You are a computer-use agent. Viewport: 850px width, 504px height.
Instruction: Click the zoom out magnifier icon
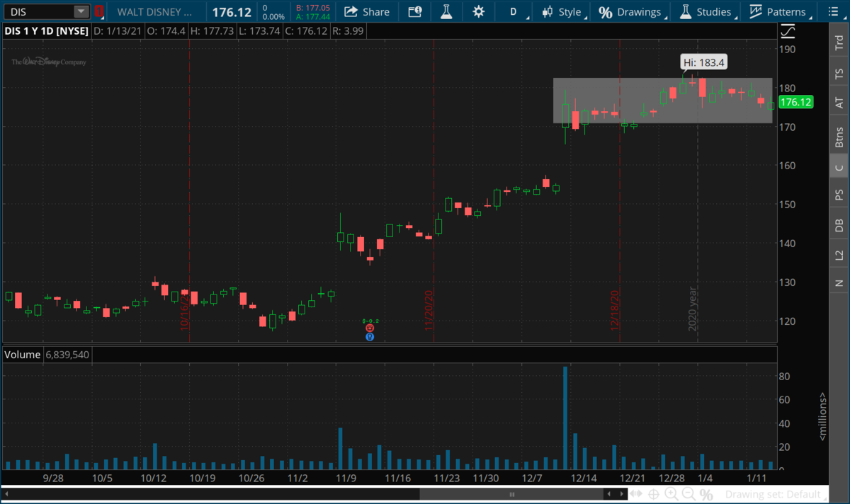coord(688,494)
